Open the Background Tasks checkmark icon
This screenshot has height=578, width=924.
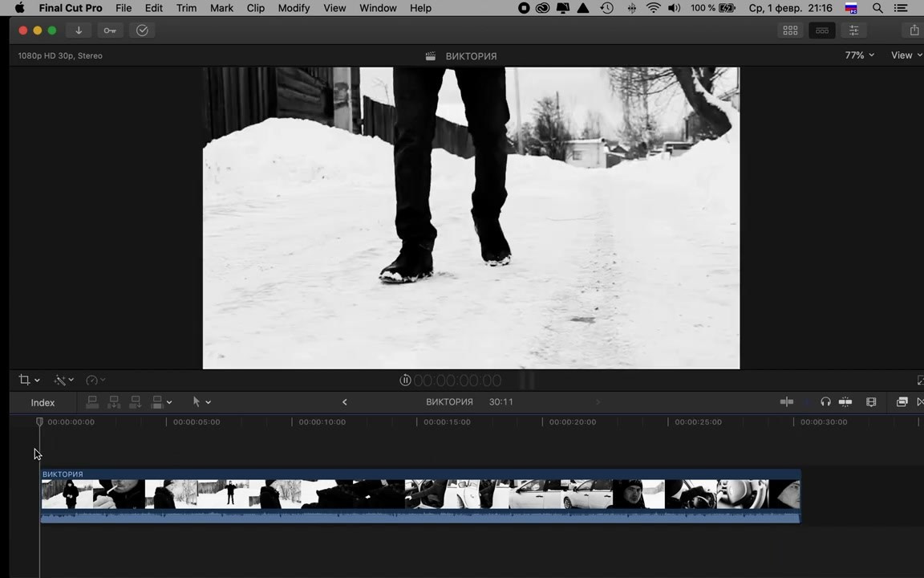pos(142,31)
